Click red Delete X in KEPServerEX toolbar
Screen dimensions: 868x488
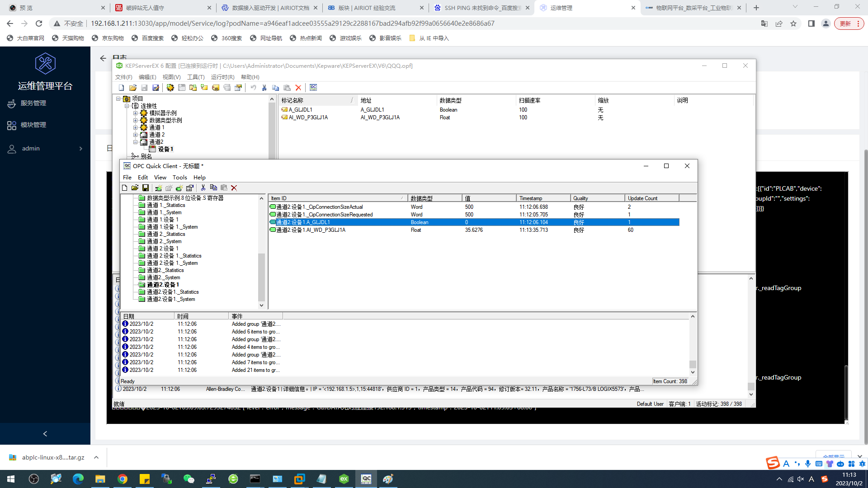tap(298, 88)
